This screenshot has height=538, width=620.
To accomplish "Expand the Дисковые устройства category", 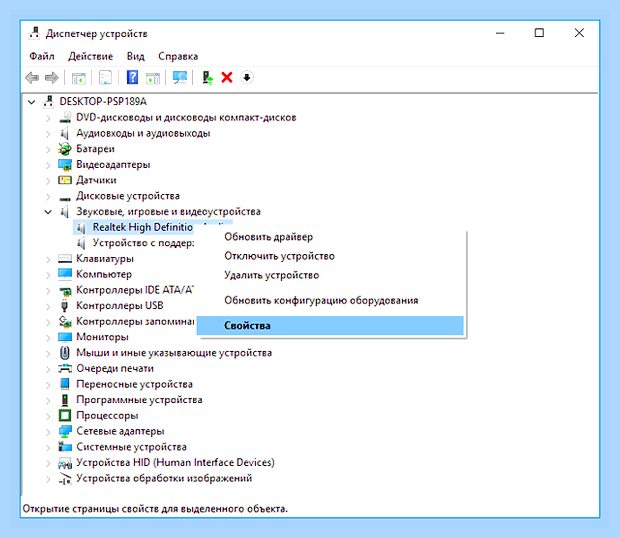I will [x=48, y=196].
